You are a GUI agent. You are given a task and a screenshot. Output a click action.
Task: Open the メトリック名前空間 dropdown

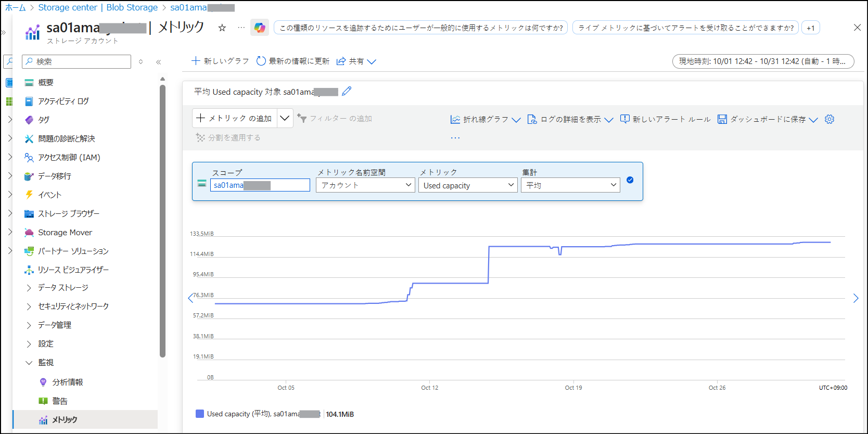[365, 185]
